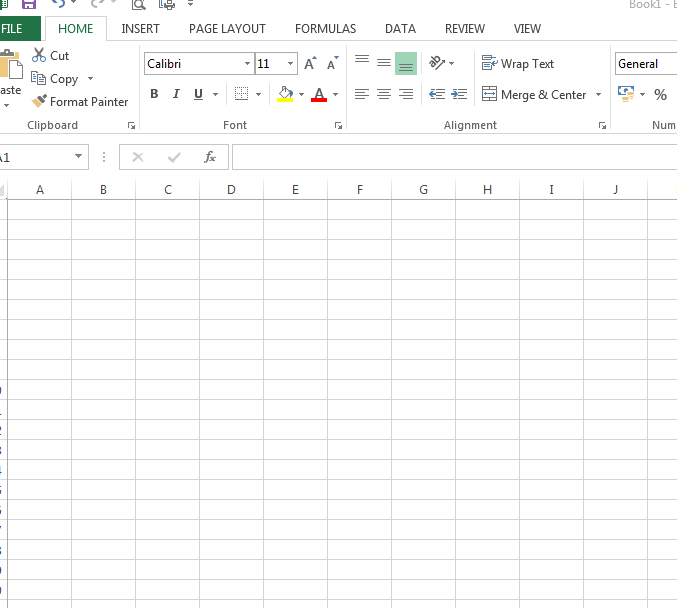Click the Print Preview magnifier icon
The width and height of the screenshot is (677, 608).
pyautogui.click(x=139, y=4)
